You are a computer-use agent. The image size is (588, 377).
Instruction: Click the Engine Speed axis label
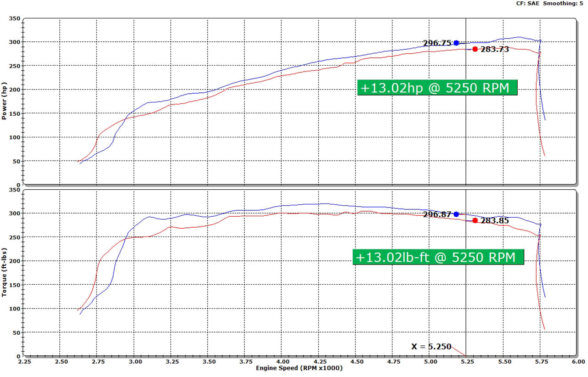(x=299, y=368)
